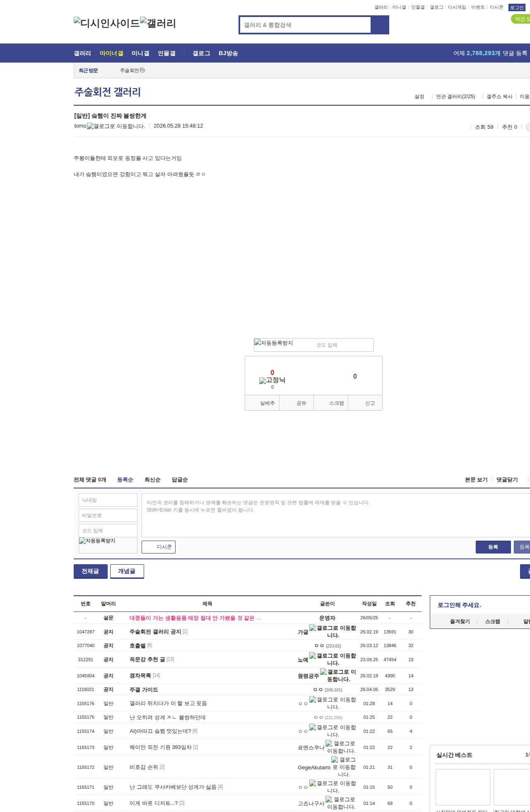Click captcha code field above vote box
Screen dimensions: 530x812
pyautogui.click(x=343, y=345)
